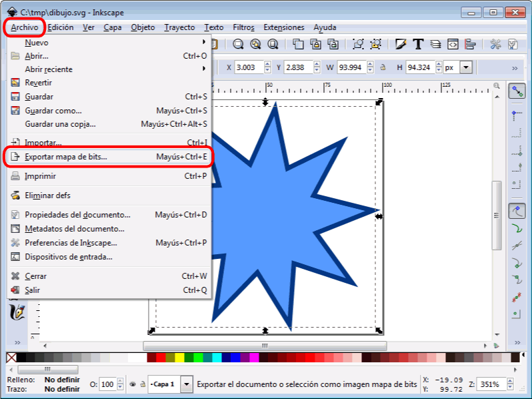Open the px units dropdown
Screen dimensions: 532x399
465,67
